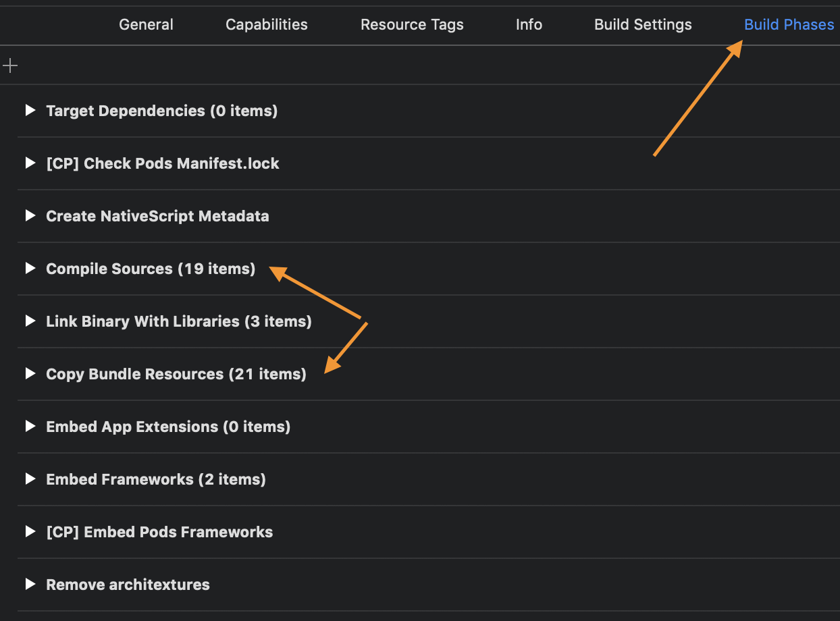Screen dimensions: 840x621
Task: Expand the Link Binary With Libraries phase
Action: pos(30,321)
